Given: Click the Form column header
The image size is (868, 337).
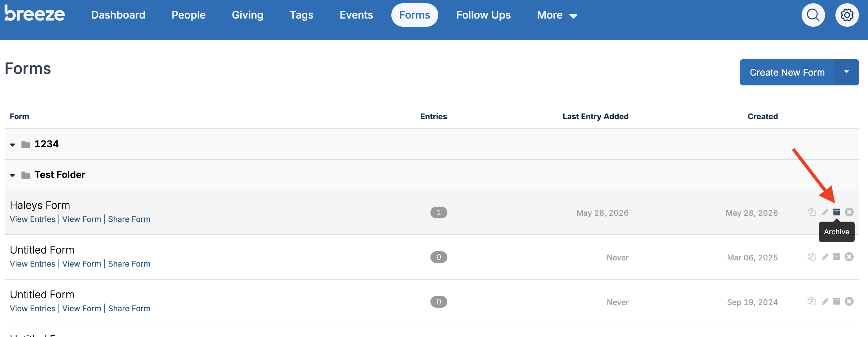Looking at the screenshot, I should click(x=19, y=117).
